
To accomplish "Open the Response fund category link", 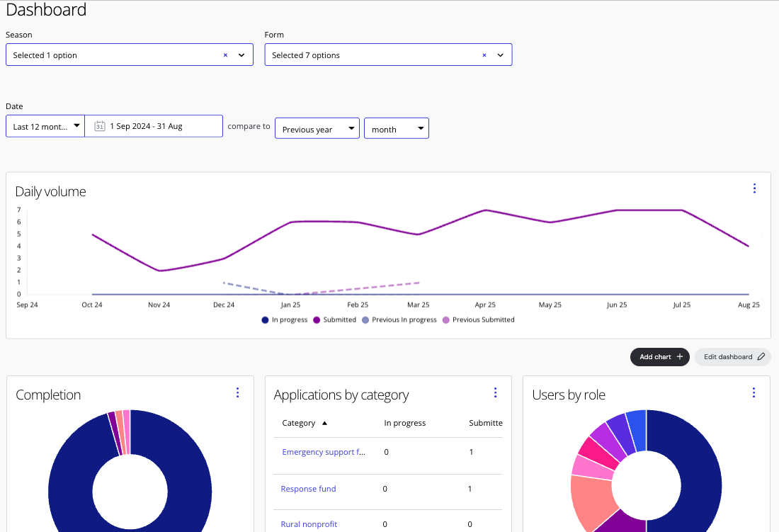I will pos(308,489).
